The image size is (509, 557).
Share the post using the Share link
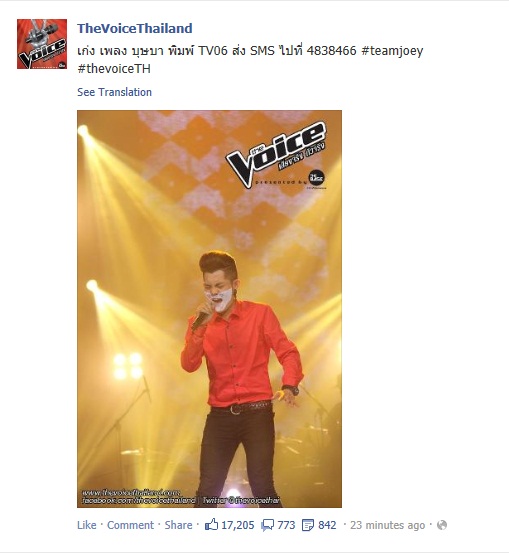(x=178, y=525)
